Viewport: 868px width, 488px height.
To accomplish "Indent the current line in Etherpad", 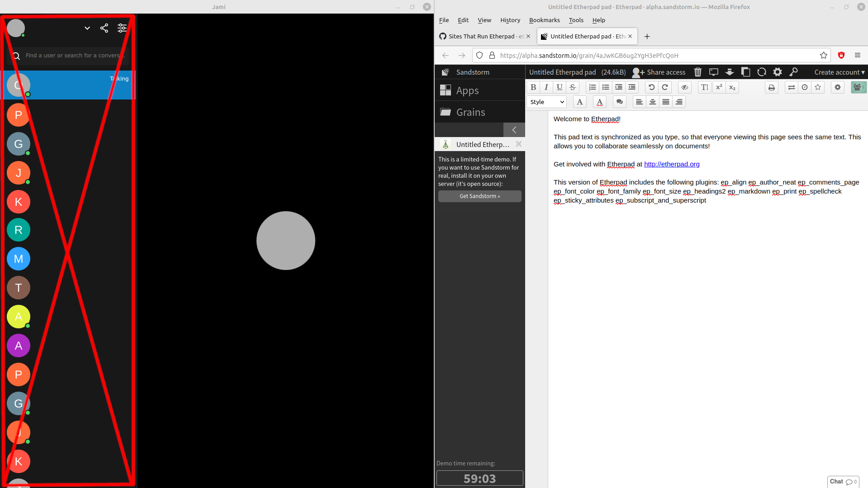I will (619, 87).
